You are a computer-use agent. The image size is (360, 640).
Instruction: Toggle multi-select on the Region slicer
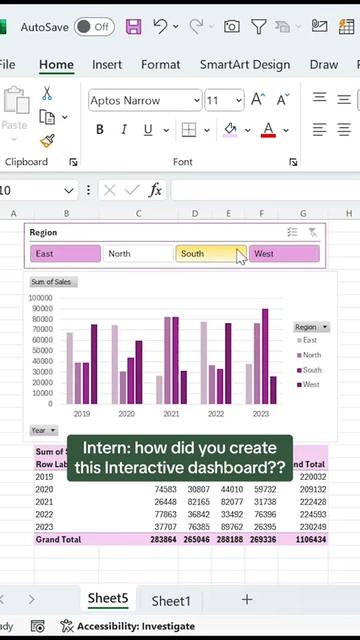(292, 233)
